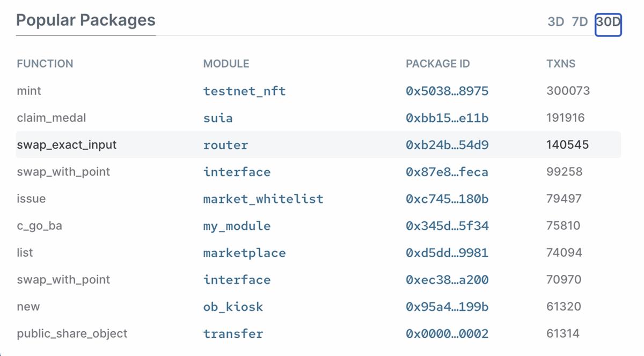This screenshot has width=644, height=356.
Task: Click package ID 0x0000…0002
Action: click(447, 334)
